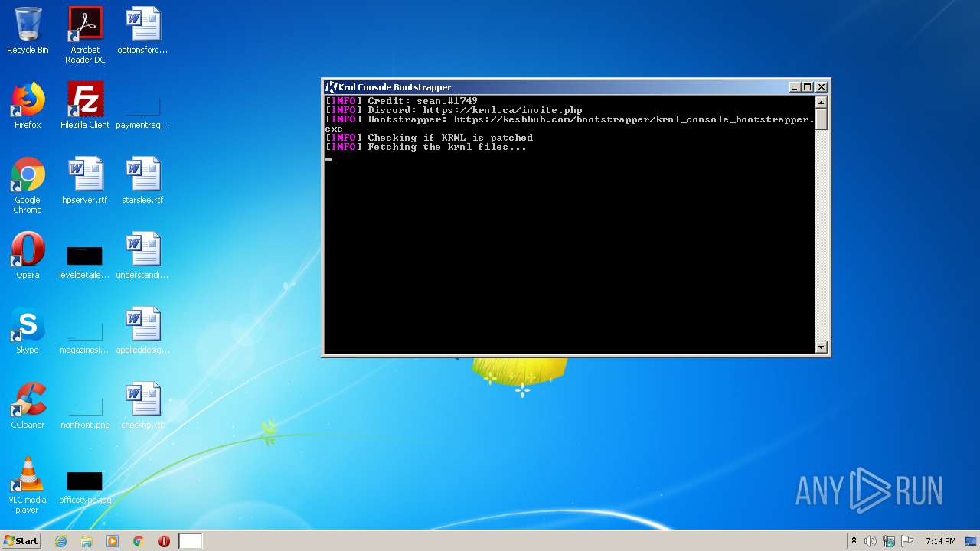Open the clock showing 7:14 PM

(940, 541)
